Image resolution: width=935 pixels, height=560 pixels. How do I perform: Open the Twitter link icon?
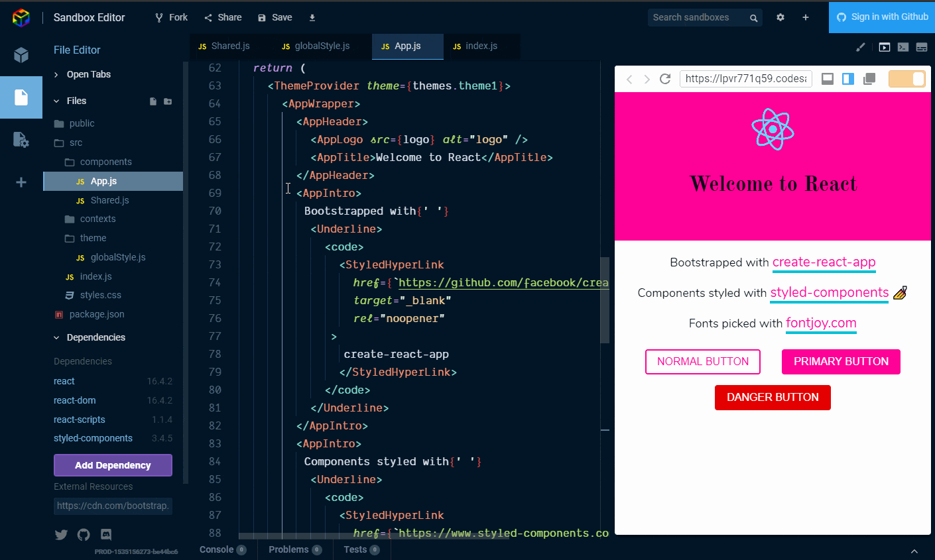61,535
